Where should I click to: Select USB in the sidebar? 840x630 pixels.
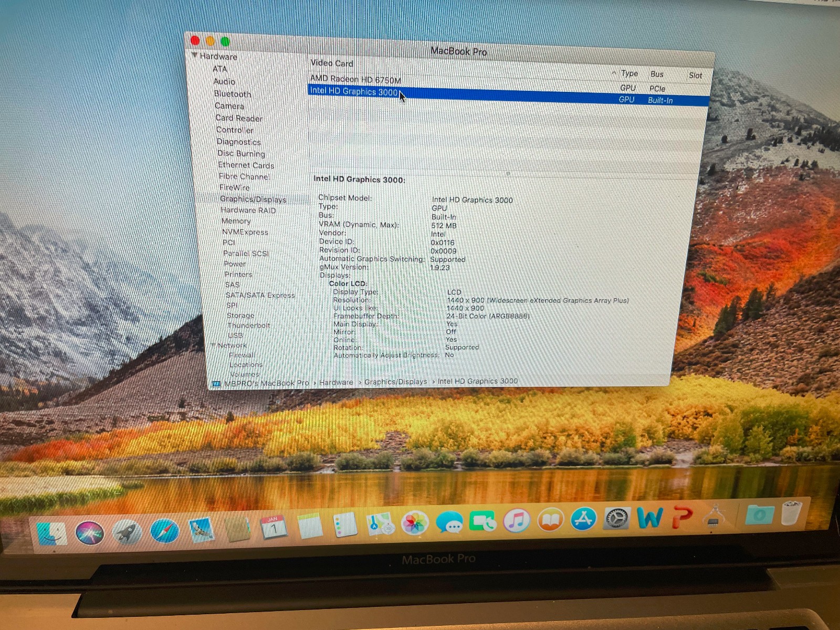click(x=235, y=335)
